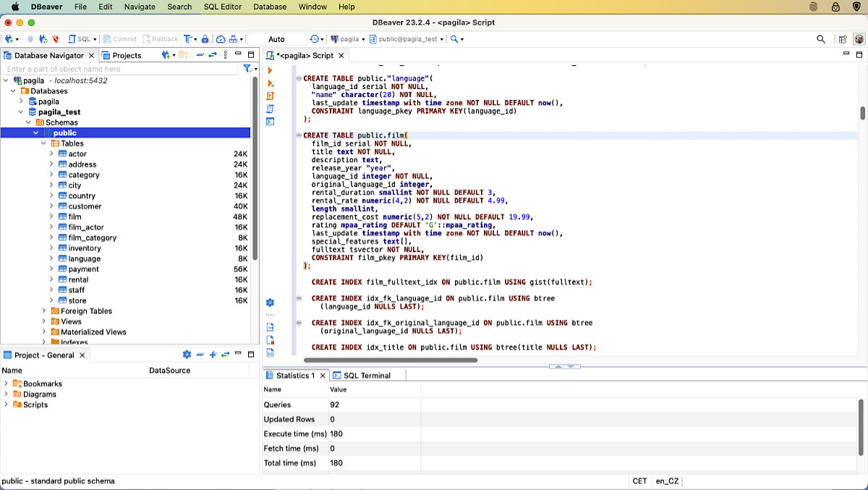Click the DBeaver perspective icon at top right
868x490 pixels.
coord(859,39)
